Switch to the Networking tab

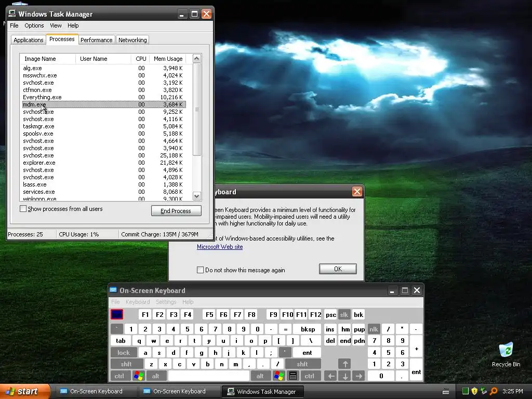pyautogui.click(x=132, y=39)
